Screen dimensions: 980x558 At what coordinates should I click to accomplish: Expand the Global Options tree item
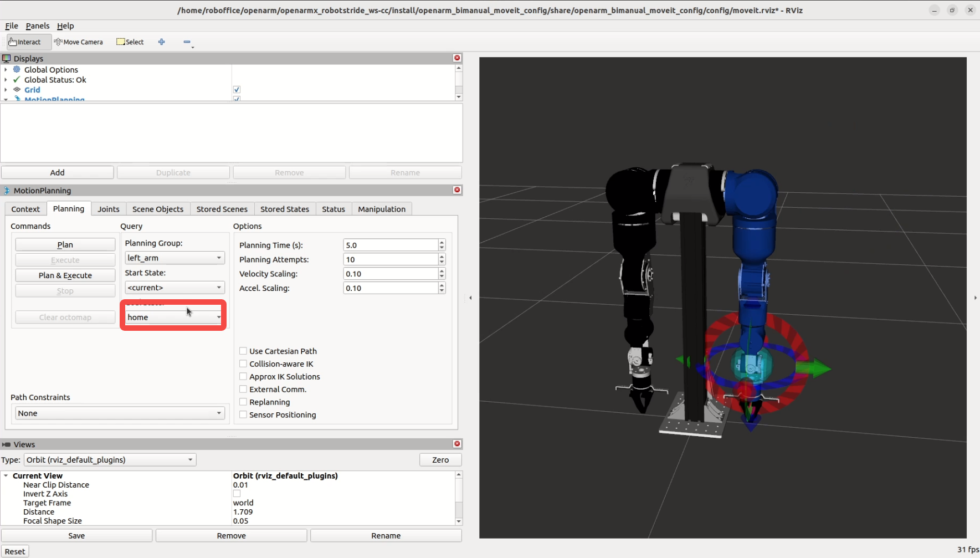click(6, 70)
